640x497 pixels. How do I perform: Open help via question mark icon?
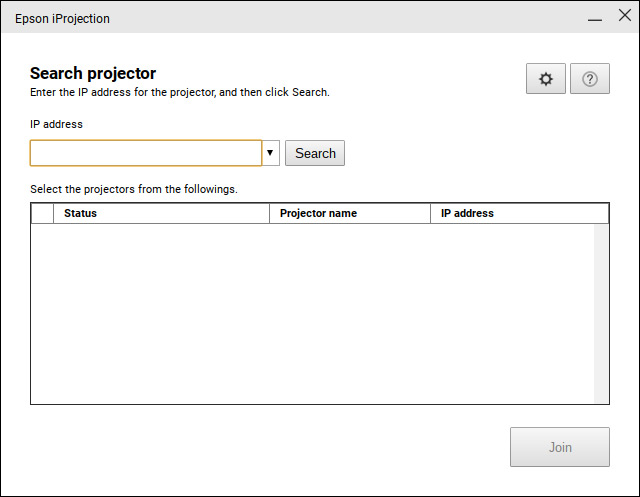click(x=590, y=79)
